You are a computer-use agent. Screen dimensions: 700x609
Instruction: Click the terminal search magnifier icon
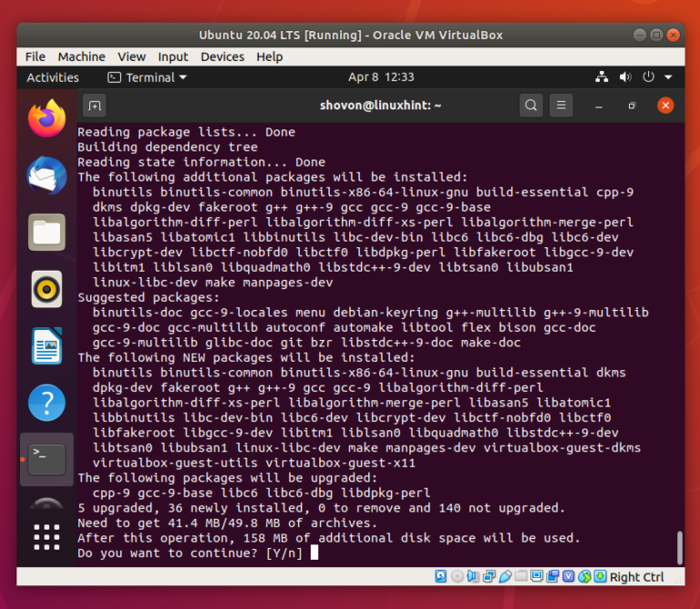click(x=530, y=106)
